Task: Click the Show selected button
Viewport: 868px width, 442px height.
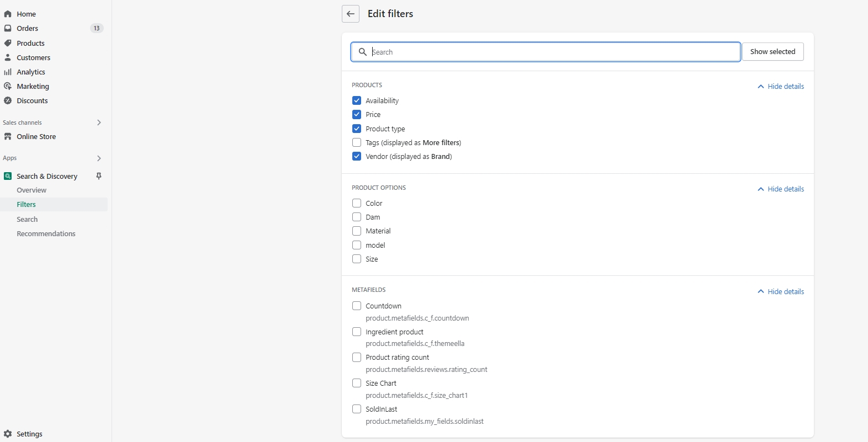Action: pos(772,52)
